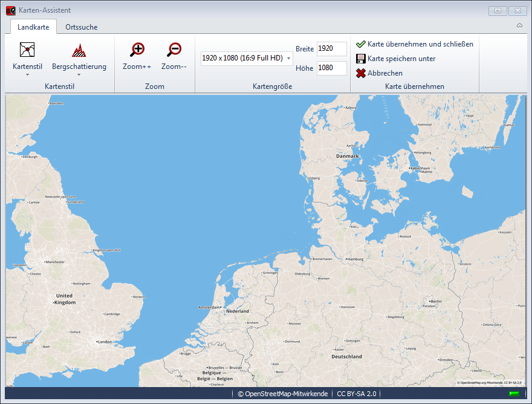532x404 pixels.
Task: Select the Landkarte tab
Action: coord(33,27)
